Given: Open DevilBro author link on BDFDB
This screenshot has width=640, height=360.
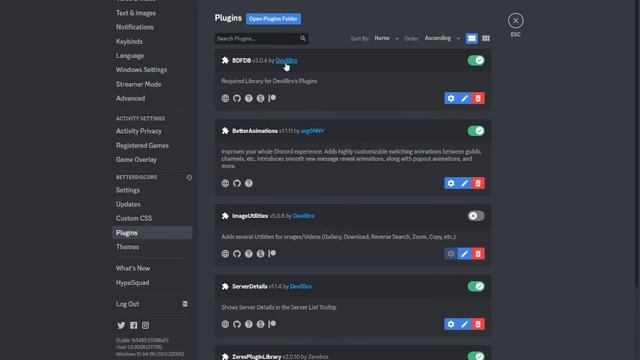Looking at the screenshot, I should [x=286, y=60].
